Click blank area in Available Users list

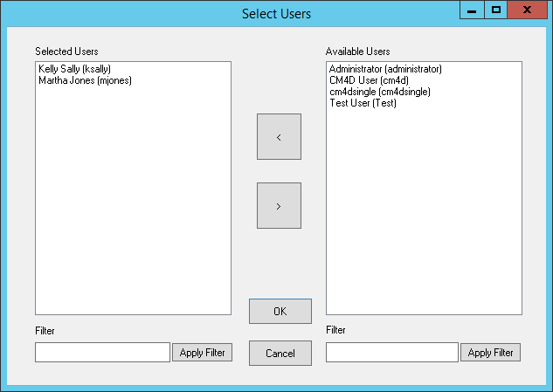423,218
